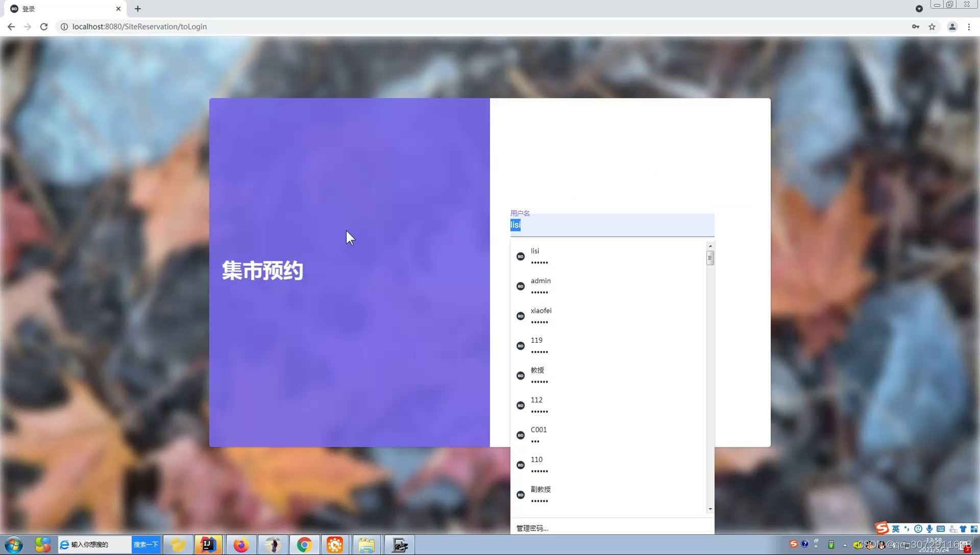Open the orange gear app on taskbar
Viewport: 980px width, 555px height.
(335, 545)
